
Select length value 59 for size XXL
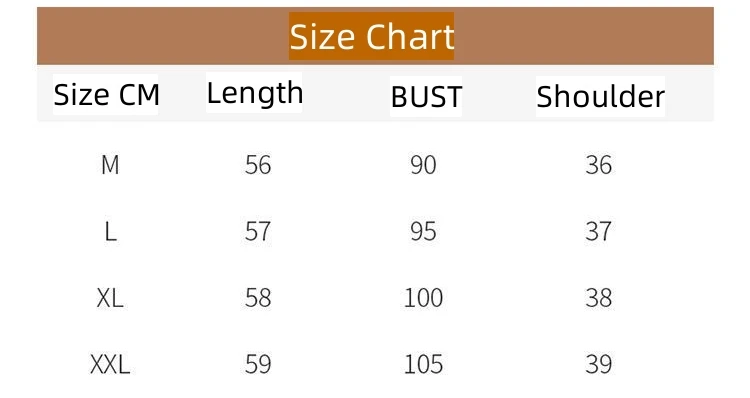[x=258, y=365]
